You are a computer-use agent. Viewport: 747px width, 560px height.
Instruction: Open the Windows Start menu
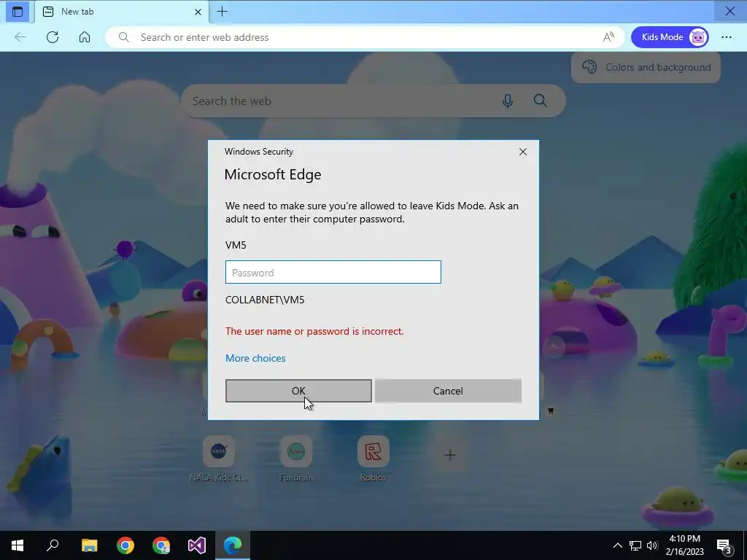18,545
